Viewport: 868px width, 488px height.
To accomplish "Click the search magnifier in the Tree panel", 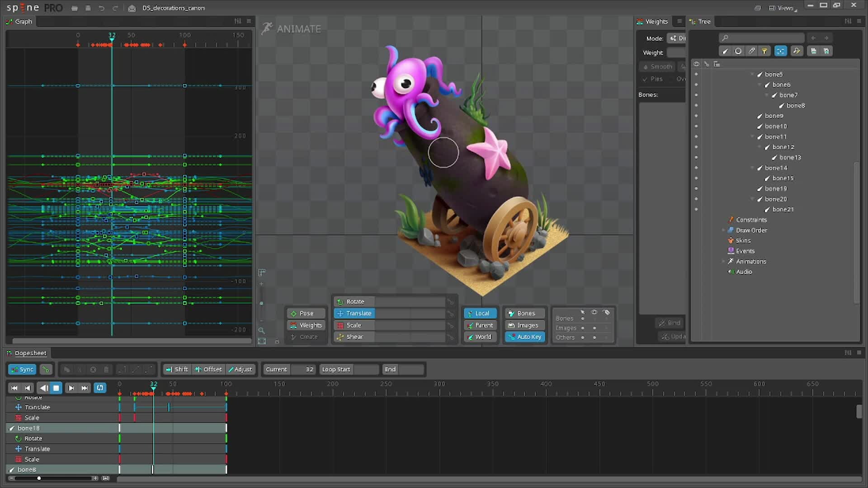I will [725, 38].
